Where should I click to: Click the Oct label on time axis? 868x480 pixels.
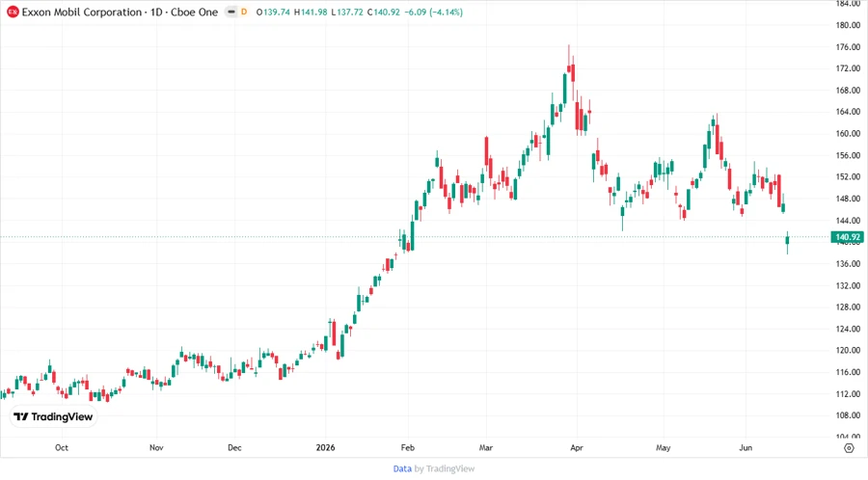62,447
